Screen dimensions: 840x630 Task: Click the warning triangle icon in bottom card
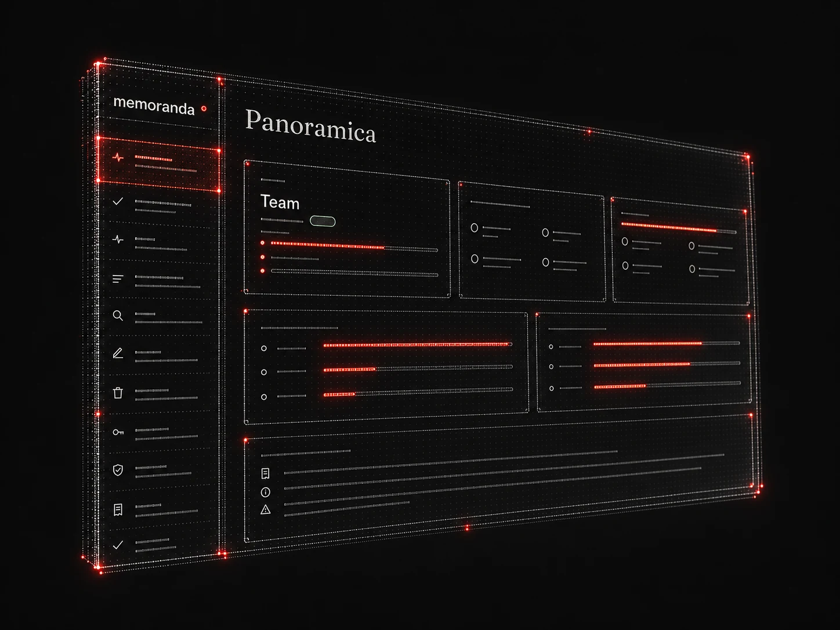266,510
